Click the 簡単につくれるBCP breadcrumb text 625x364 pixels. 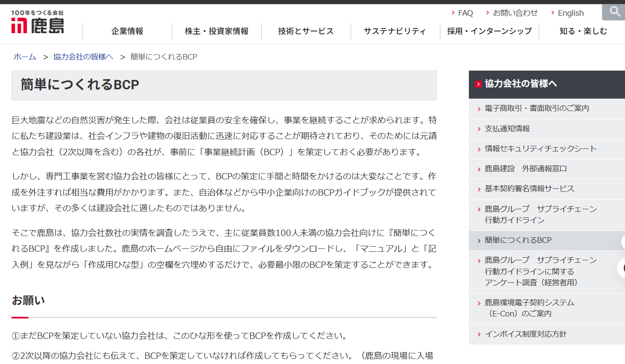[164, 57]
